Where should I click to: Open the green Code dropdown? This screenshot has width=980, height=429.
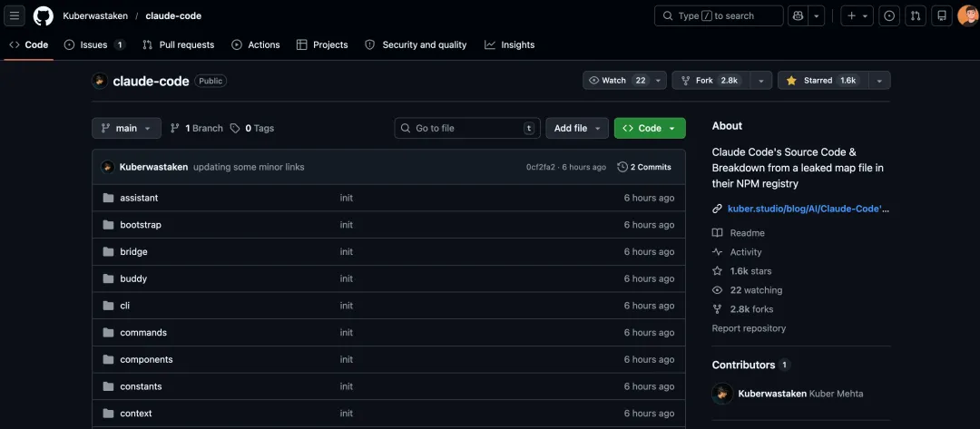pos(650,128)
